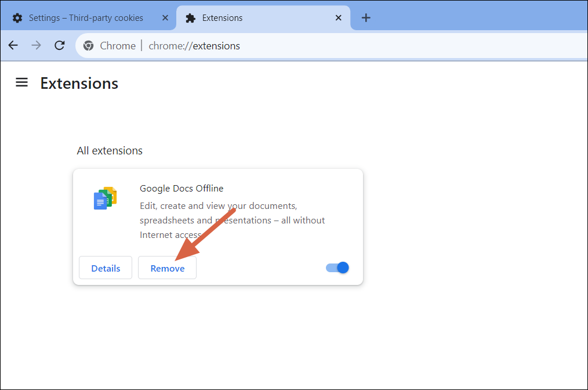Reload the Extensions page
This screenshot has height=390, width=588.
coord(59,45)
